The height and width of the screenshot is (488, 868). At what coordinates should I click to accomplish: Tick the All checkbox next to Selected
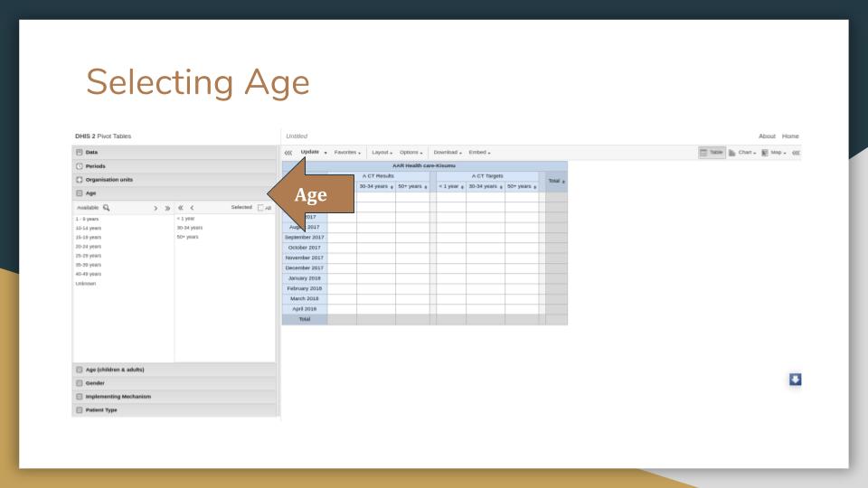point(260,208)
